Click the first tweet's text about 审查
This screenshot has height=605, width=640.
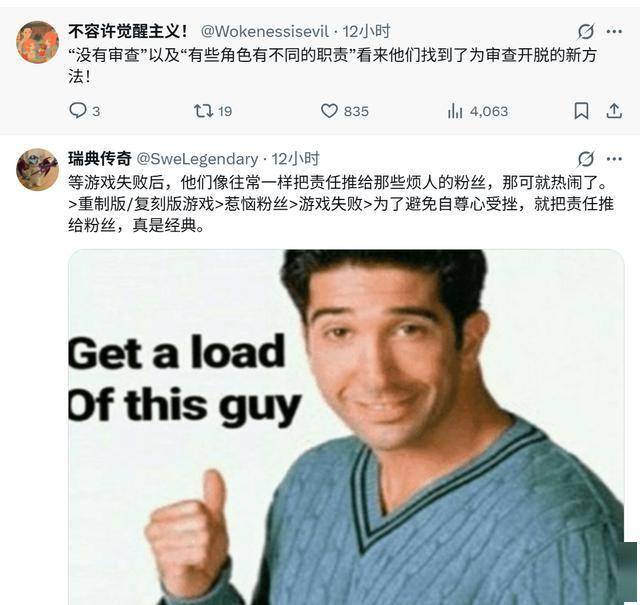(333, 66)
